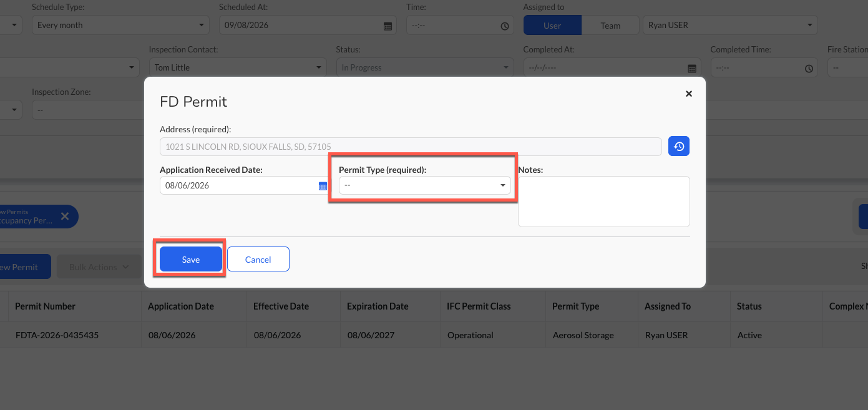The image size is (868, 410).
Task: Sort by Application Date column header
Action: [x=181, y=306]
